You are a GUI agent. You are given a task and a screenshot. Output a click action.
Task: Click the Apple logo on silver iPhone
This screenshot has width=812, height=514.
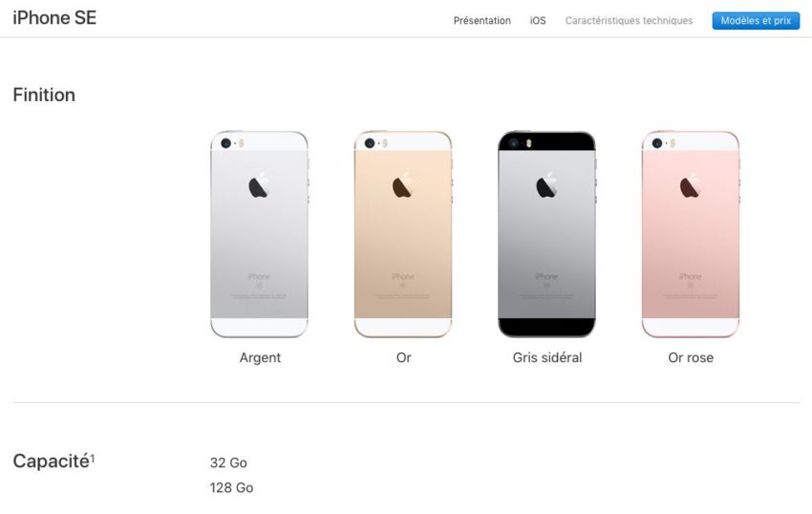260,185
